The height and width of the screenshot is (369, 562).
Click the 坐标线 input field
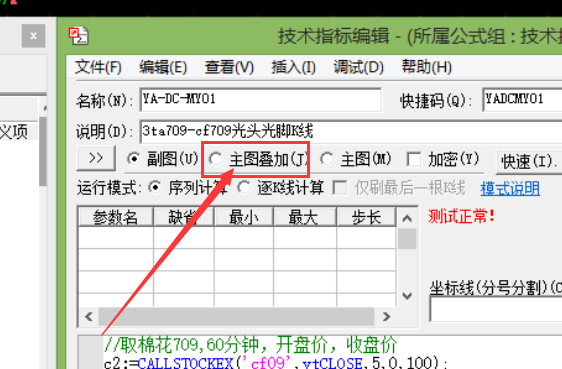coord(496,310)
